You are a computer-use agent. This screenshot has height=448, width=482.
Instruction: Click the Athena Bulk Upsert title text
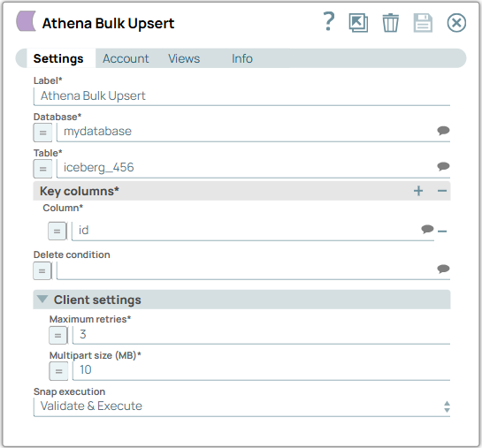pyautogui.click(x=108, y=23)
